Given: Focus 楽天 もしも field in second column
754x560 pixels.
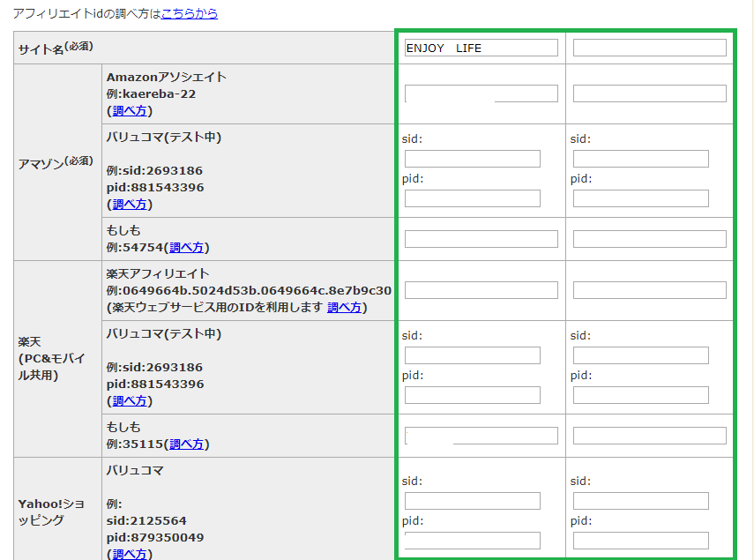Looking at the screenshot, I should 650,436.
